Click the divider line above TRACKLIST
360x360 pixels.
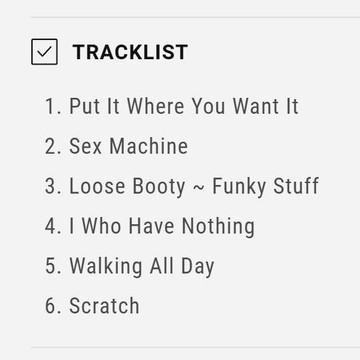click(x=196, y=17)
